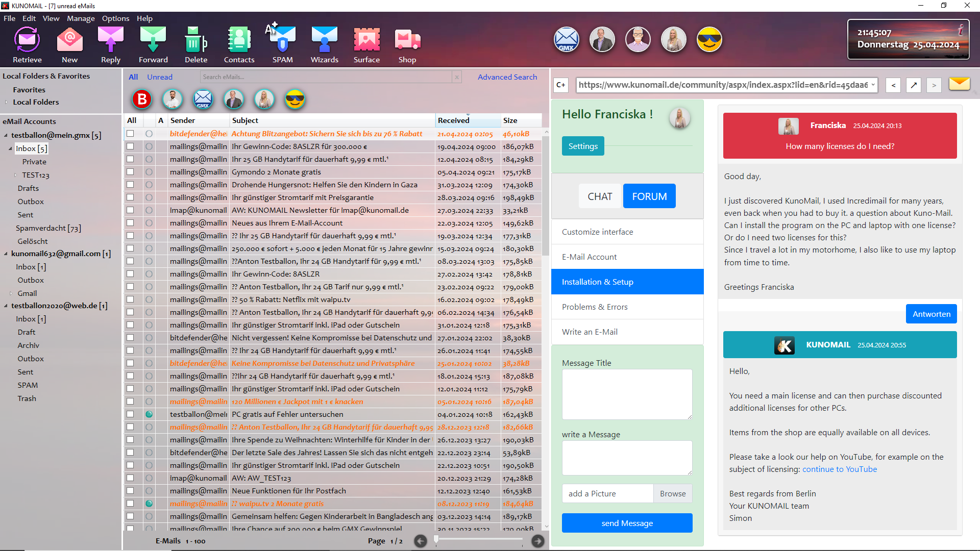Click into the write a Message box

coord(627,458)
